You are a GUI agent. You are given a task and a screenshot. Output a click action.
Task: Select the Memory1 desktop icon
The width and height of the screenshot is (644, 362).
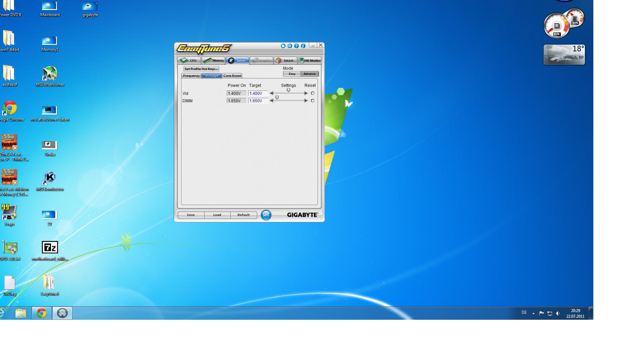point(50,44)
